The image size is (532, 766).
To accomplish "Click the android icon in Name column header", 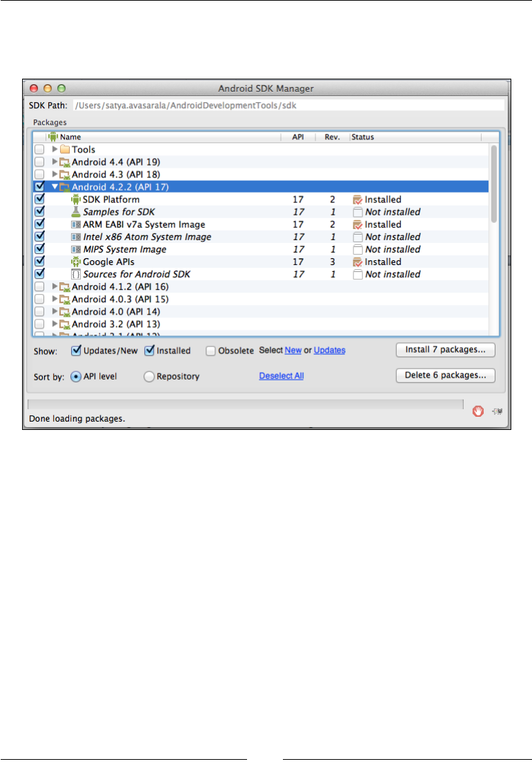I will coord(53,137).
